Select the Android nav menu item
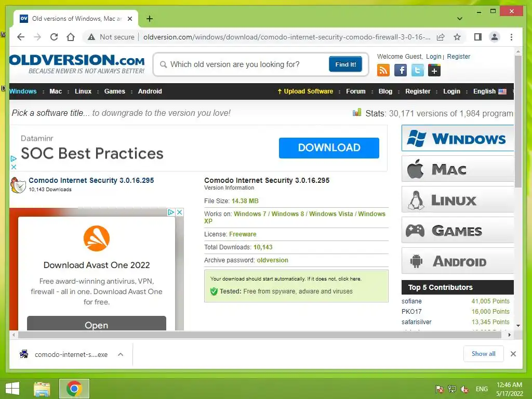The image size is (532, 399). (150, 91)
